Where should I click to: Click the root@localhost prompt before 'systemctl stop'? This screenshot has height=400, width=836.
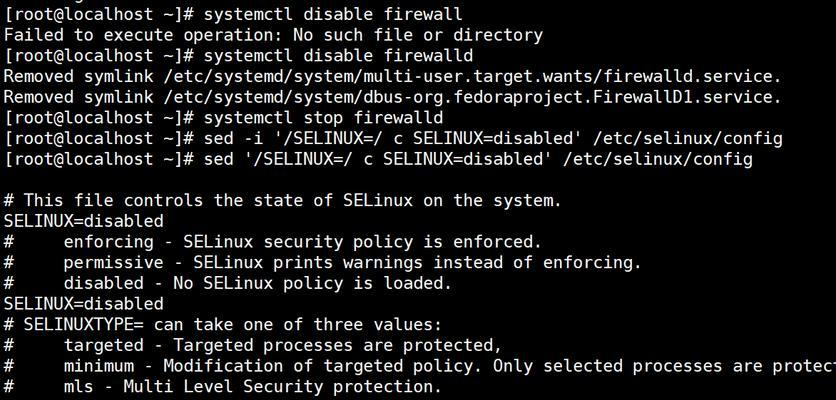(x=99, y=118)
